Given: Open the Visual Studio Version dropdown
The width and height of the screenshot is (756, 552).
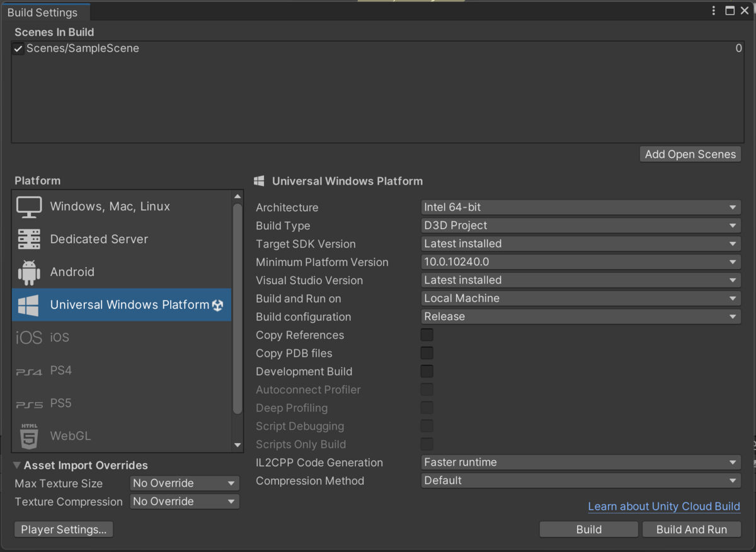Looking at the screenshot, I should pyautogui.click(x=581, y=280).
